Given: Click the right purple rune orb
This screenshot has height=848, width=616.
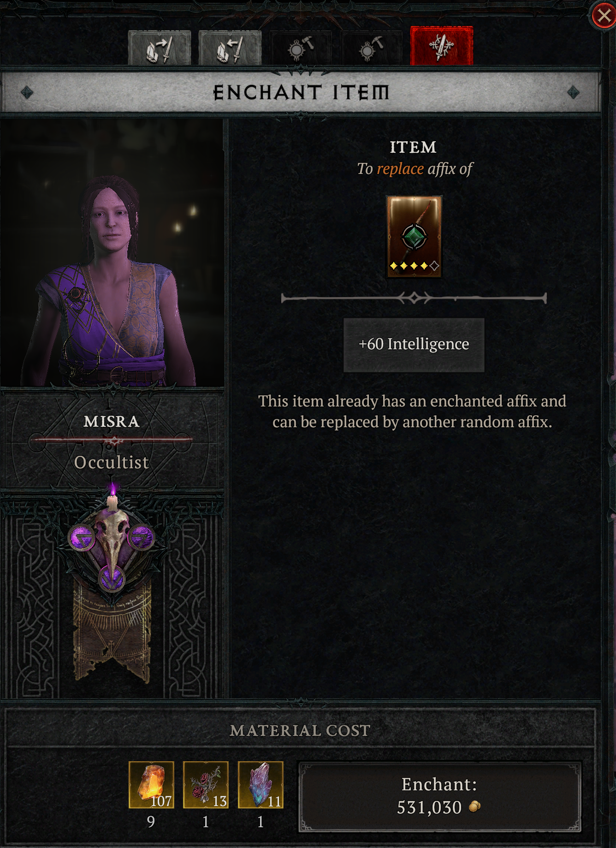Looking at the screenshot, I should (x=141, y=537).
